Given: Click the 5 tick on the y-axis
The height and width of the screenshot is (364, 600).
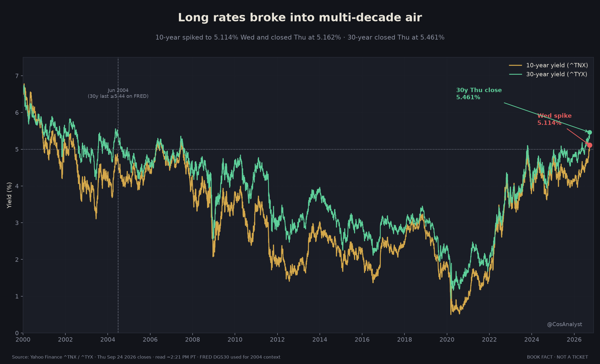Looking at the screenshot, I should click(x=17, y=149).
